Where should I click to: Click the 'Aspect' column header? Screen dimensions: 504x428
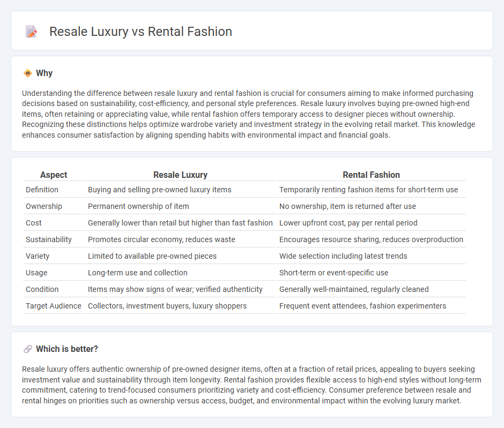(54, 175)
